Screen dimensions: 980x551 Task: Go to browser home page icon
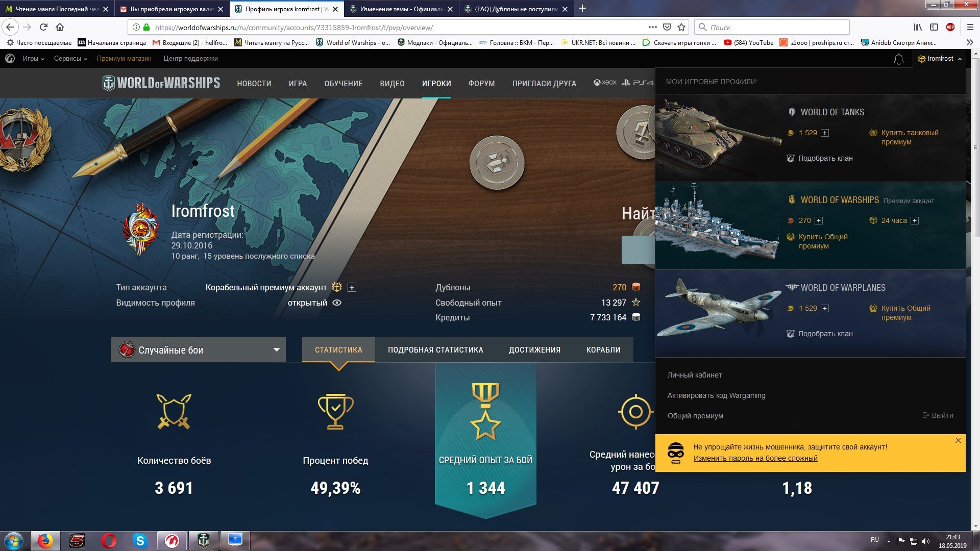click(x=60, y=27)
